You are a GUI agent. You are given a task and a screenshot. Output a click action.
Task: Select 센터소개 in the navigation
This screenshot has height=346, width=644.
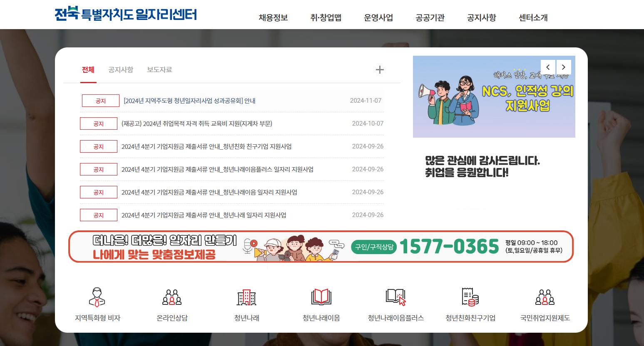533,18
